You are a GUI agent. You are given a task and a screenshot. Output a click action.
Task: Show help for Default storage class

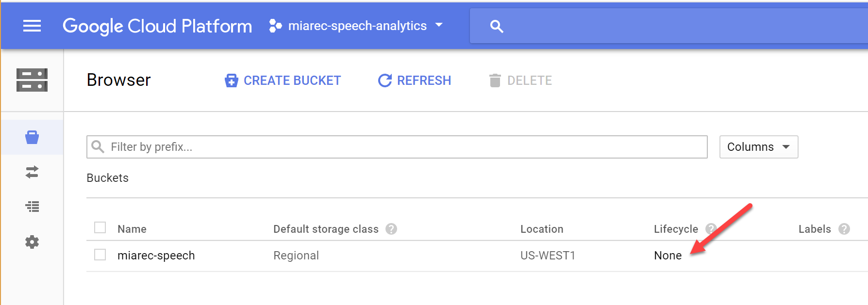pyautogui.click(x=391, y=229)
